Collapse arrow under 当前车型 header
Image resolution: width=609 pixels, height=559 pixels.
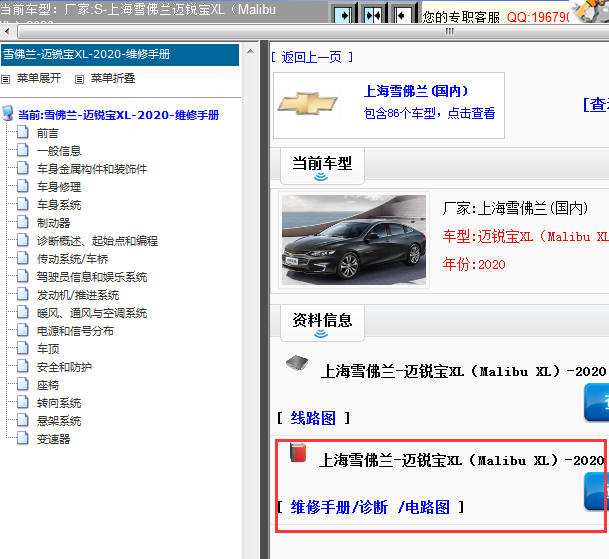(x=321, y=177)
